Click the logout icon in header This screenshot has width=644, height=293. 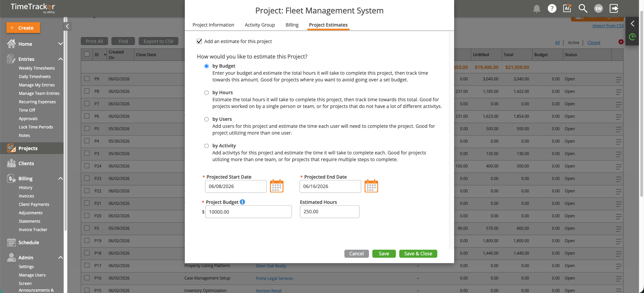pos(614,8)
